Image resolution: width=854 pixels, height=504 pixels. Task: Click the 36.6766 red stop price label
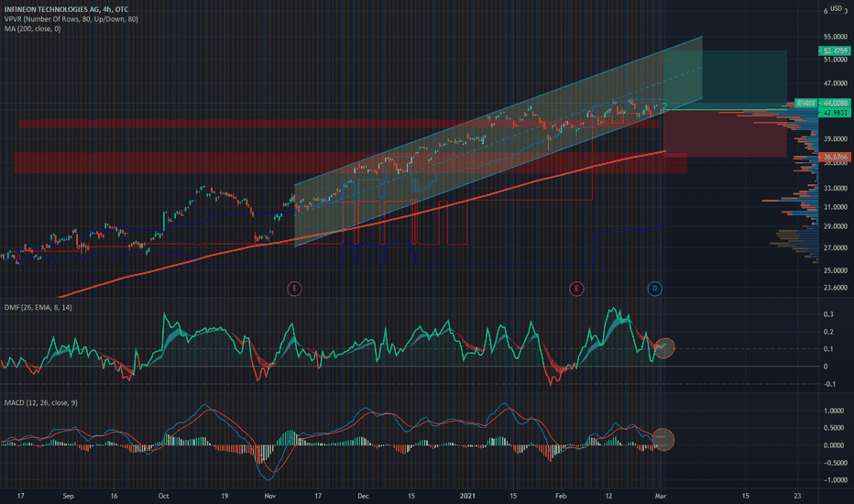coord(835,157)
